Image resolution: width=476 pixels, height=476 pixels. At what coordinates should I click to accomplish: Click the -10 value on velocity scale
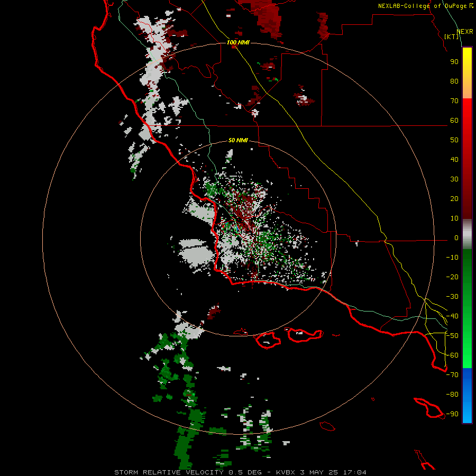[x=452, y=258]
